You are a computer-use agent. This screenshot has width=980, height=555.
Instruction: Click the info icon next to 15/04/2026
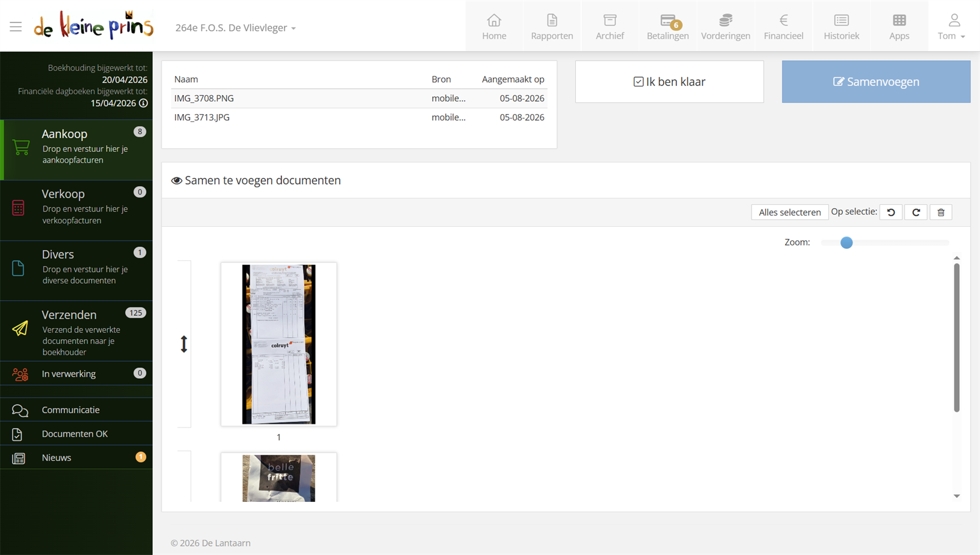143,103
